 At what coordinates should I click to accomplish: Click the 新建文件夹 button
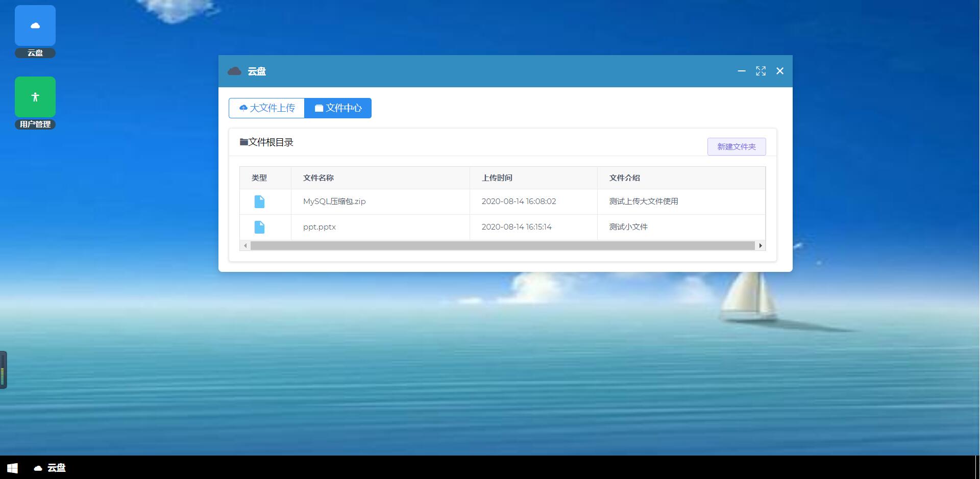coord(737,146)
